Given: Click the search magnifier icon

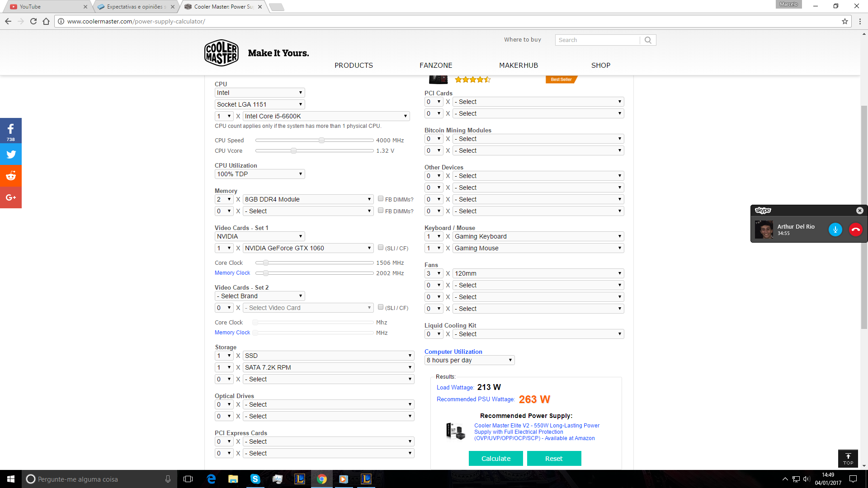Looking at the screenshot, I should (x=648, y=40).
